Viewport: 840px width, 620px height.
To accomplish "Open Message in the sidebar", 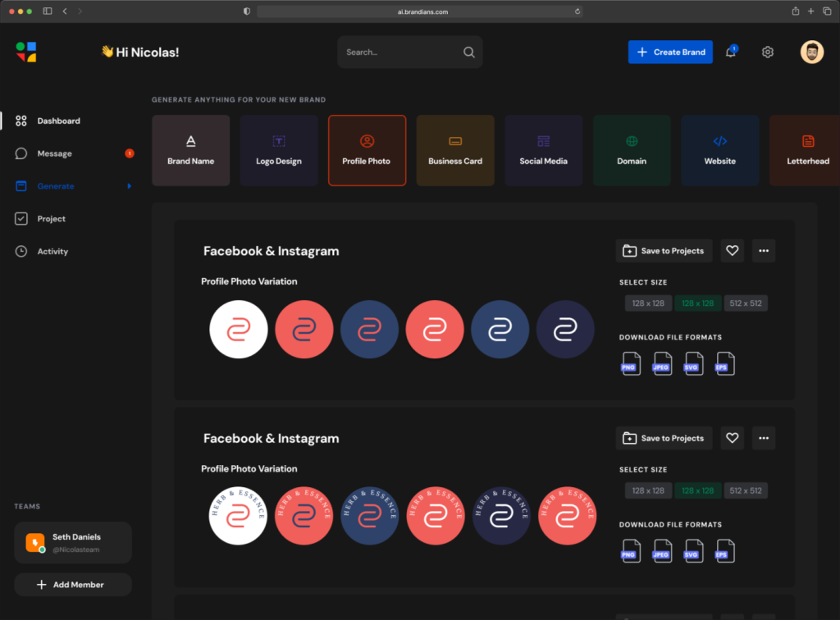I will coord(54,153).
